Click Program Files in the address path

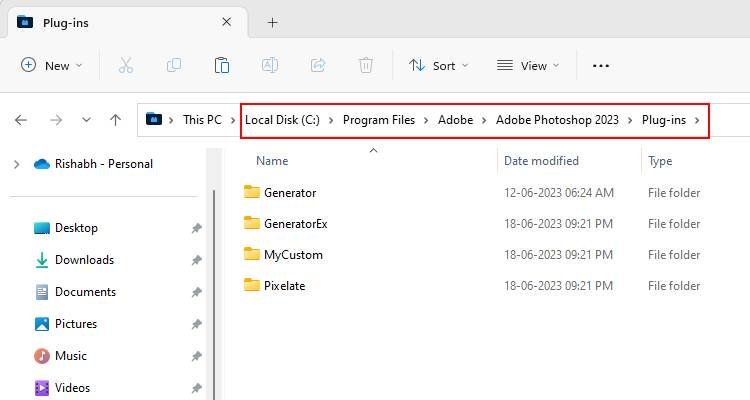[378, 120]
